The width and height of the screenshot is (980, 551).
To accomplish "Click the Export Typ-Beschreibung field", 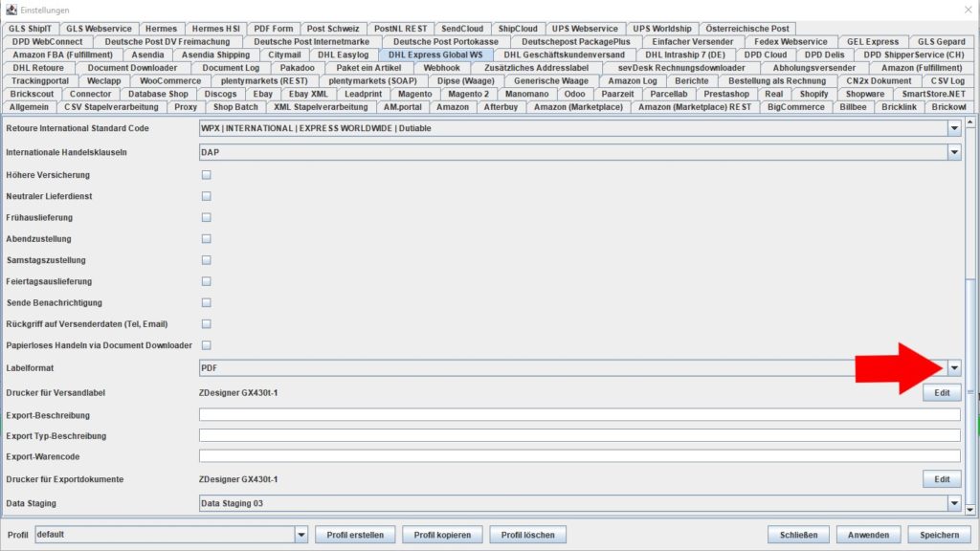I will (x=579, y=435).
